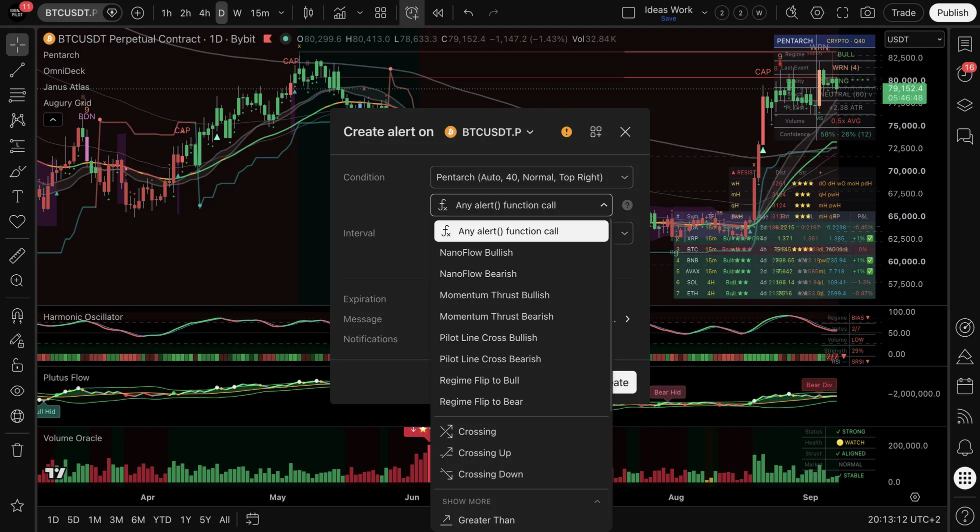The height and width of the screenshot is (532, 980).
Task: Expand the Ideas Work layout dropdown
Action: (704, 13)
